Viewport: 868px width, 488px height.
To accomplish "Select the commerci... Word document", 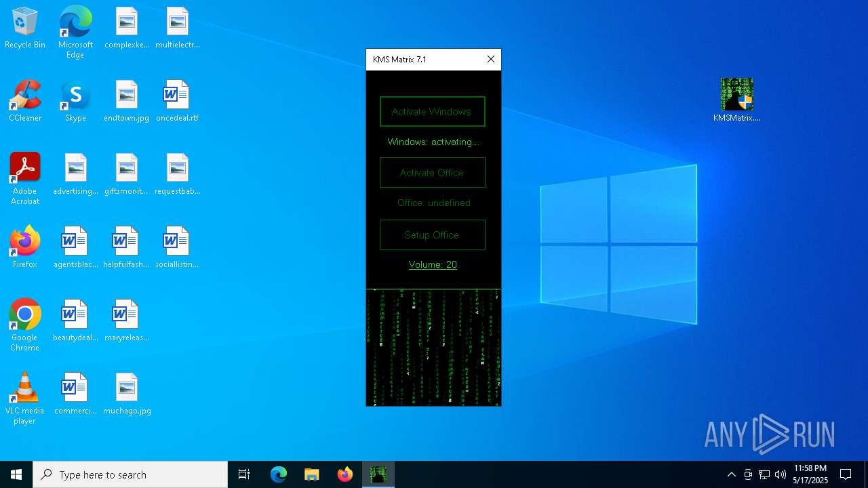I will (75, 394).
